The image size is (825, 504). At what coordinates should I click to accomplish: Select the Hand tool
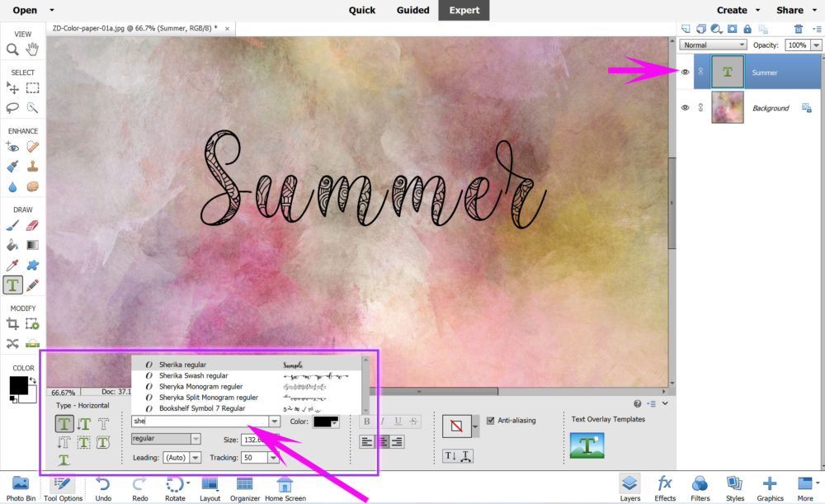pyautogui.click(x=33, y=49)
